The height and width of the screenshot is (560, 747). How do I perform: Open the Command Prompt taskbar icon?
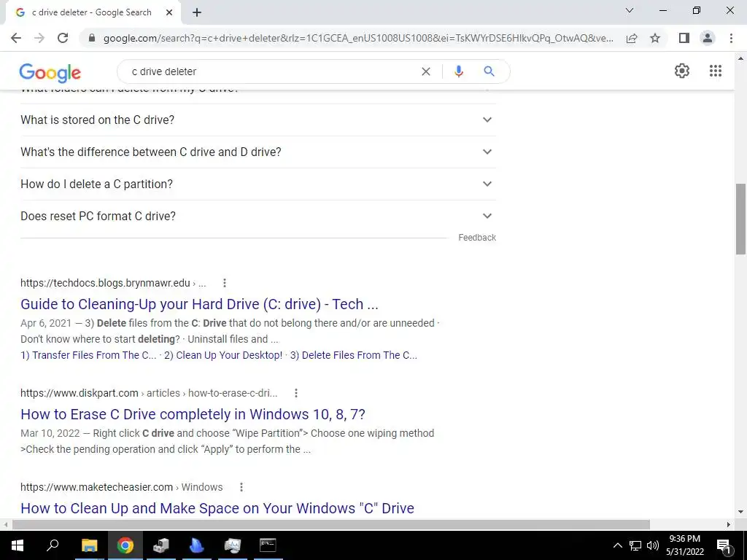point(268,545)
